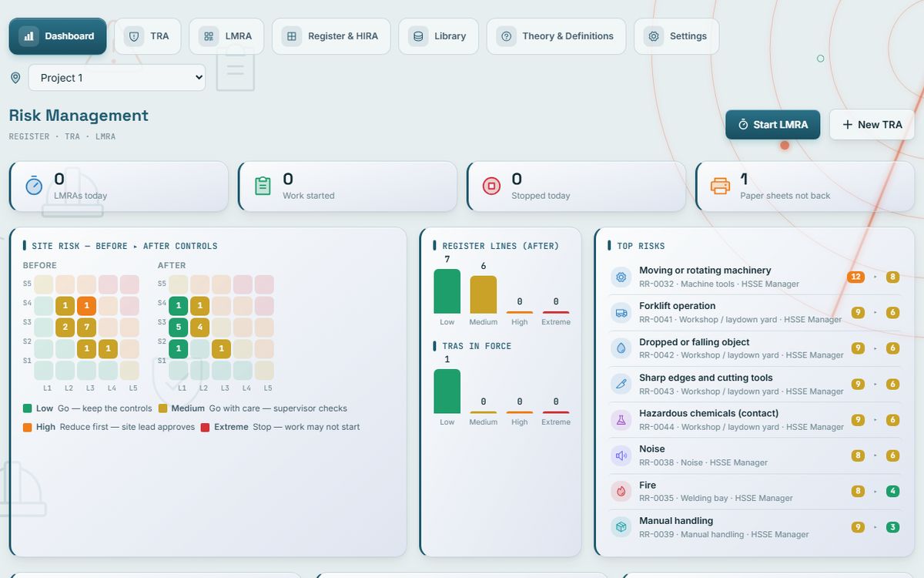Open the Dropped or falling object row
This screenshot has width=924, height=578.
tap(755, 348)
